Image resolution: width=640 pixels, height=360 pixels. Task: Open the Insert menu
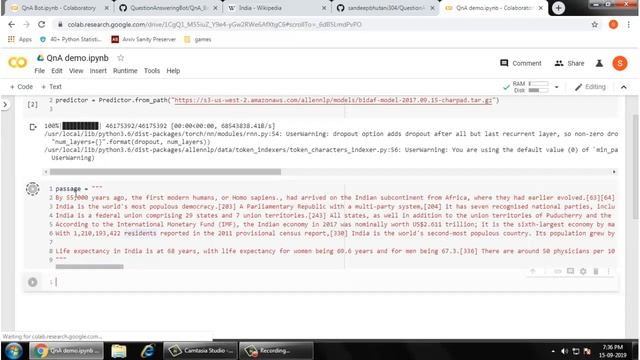98,71
